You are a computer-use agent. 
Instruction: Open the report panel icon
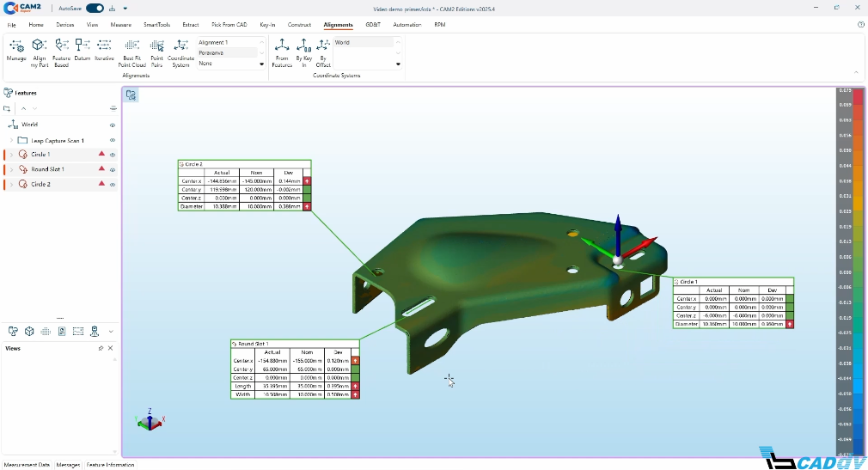click(62, 331)
